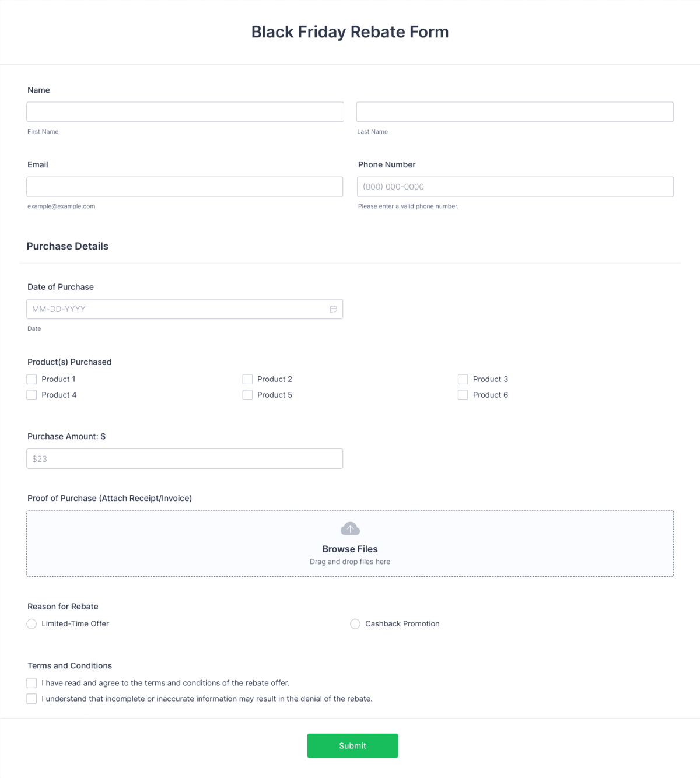Choose the Cashback Promotion option
Screen dimensions: 700x778
click(x=355, y=623)
